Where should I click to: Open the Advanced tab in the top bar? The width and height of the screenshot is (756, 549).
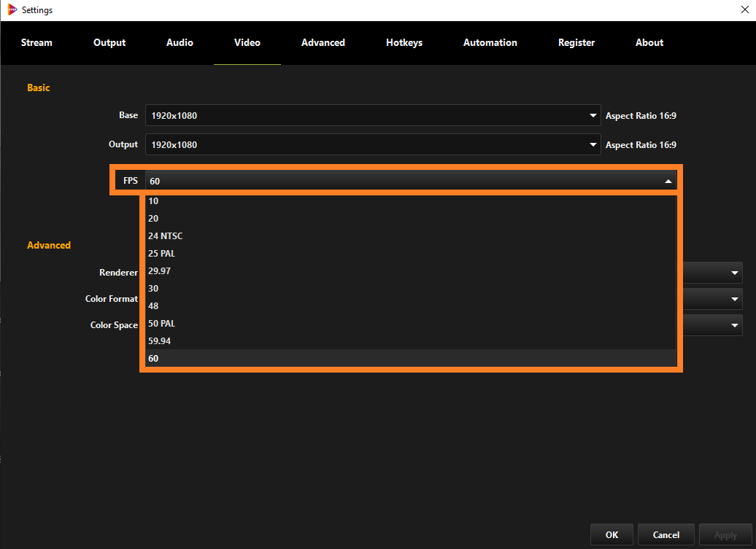[323, 42]
